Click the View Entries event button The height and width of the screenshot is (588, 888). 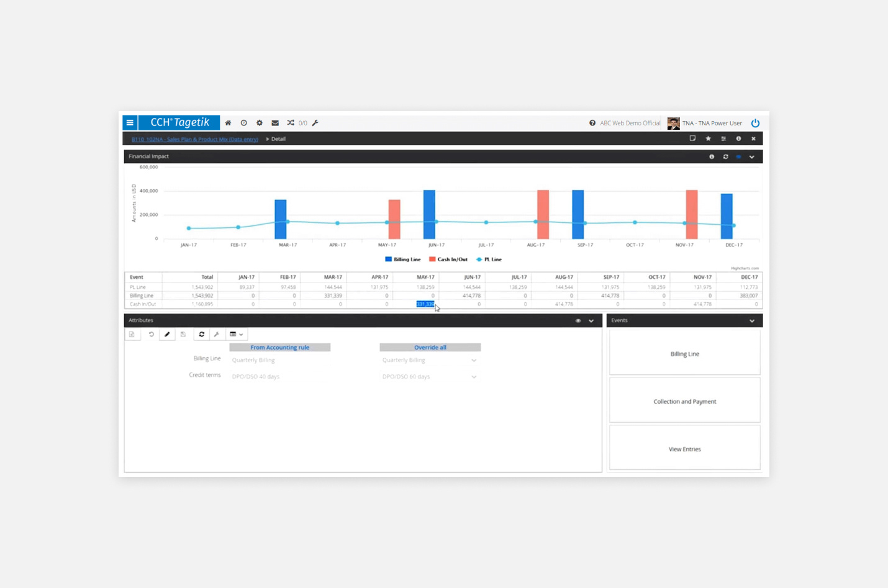click(684, 449)
